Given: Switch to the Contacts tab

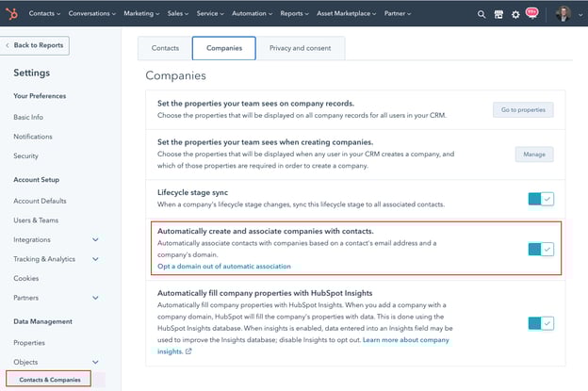Looking at the screenshot, I should [x=165, y=48].
